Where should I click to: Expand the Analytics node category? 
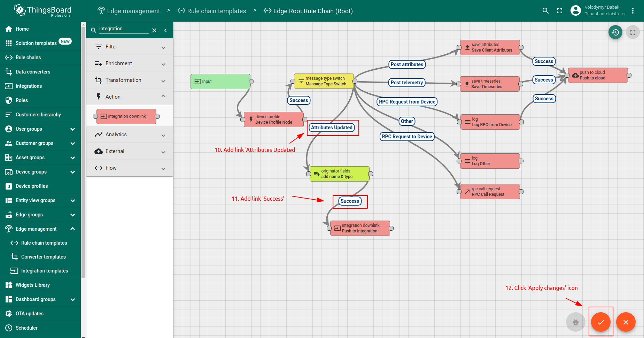(x=130, y=135)
